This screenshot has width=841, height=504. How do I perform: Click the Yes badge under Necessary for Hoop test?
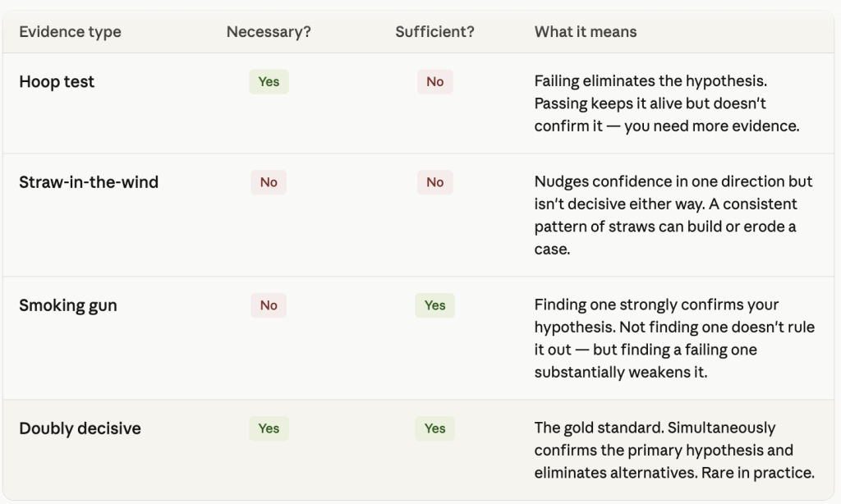[269, 81]
